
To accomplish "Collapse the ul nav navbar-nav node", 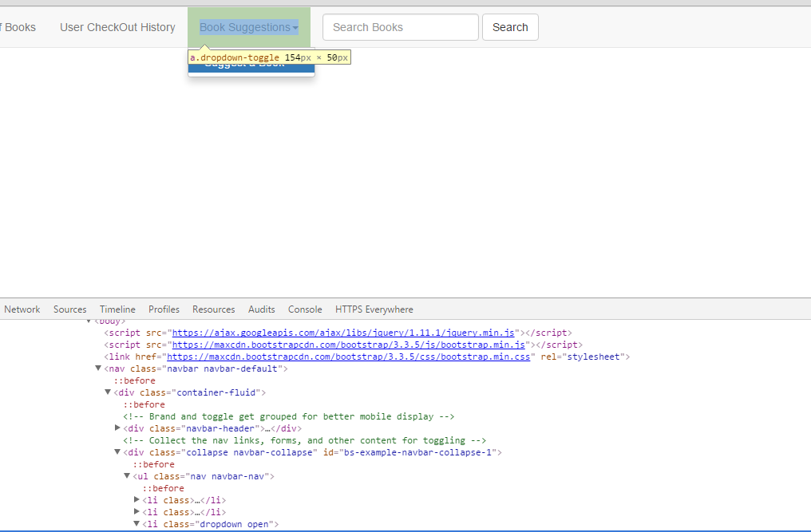I will click(x=127, y=475).
